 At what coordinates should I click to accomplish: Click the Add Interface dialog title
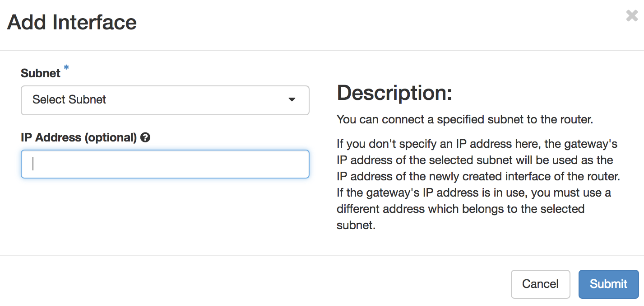(72, 22)
